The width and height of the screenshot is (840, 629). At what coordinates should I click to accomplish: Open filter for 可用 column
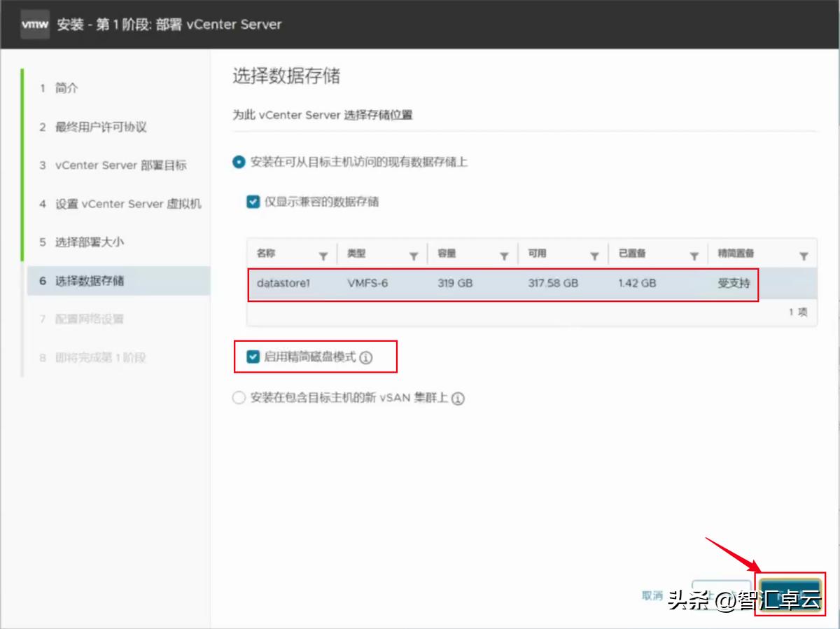[594, 256]
